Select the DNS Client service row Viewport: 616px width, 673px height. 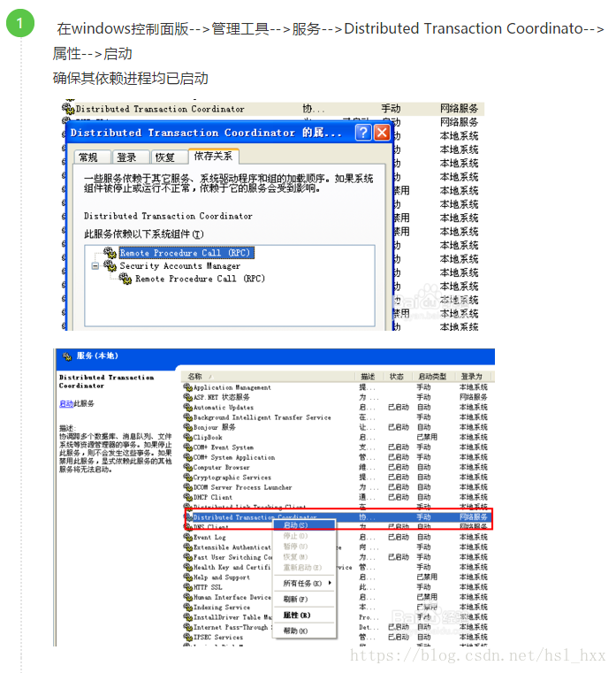(x=339, y=527)
